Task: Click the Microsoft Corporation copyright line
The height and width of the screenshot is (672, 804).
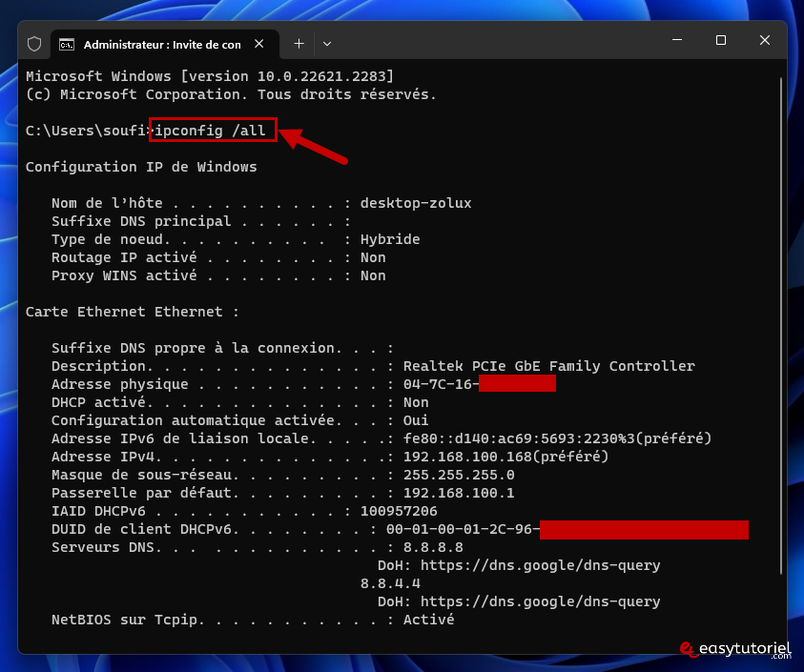Action: (x=231, y=94)
